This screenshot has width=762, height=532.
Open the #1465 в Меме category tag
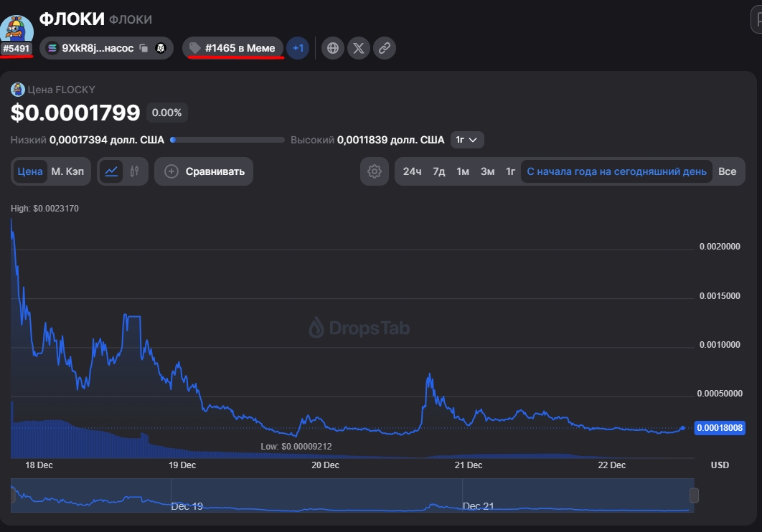232,48
